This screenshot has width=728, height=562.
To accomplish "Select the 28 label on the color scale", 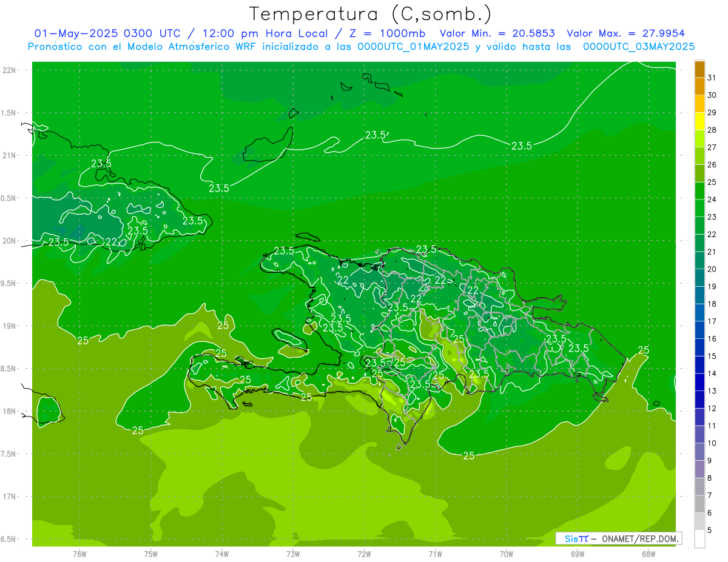I will (x=712, y=130).
